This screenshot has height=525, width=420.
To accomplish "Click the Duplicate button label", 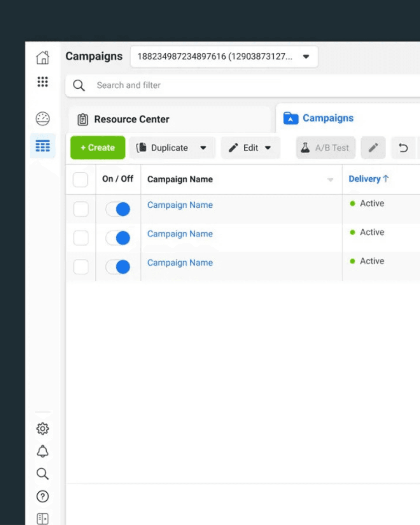I will [x=169, y=148].
